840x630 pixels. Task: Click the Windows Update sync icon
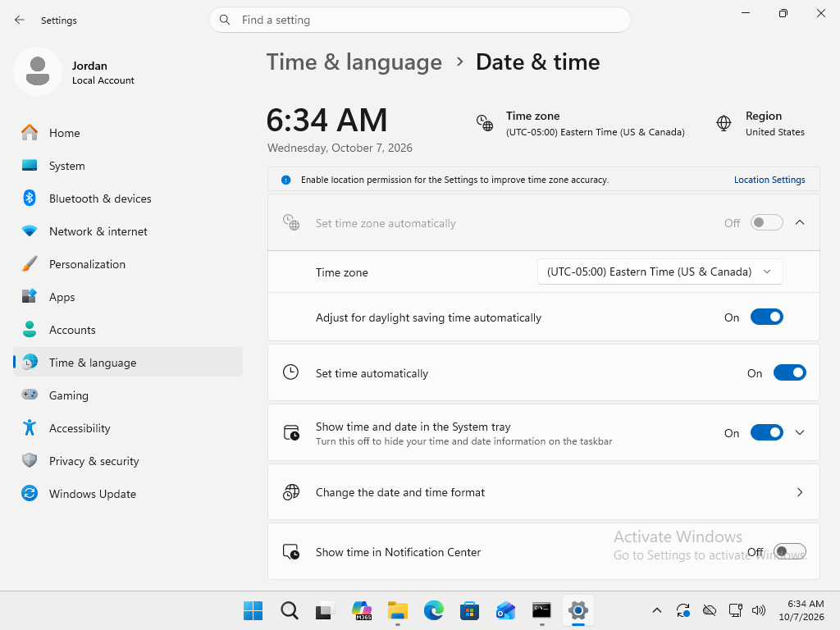(x=30, y=493)
